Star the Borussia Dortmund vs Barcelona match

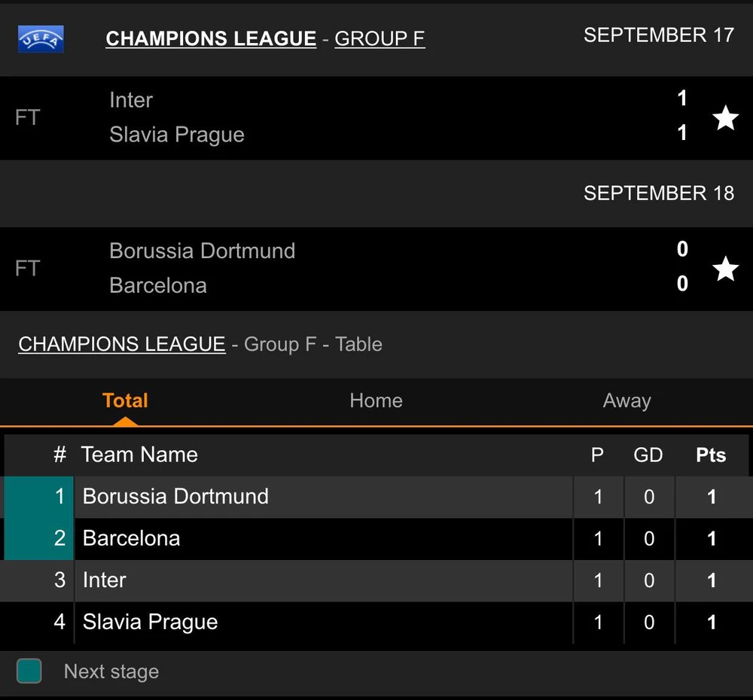[725, 269]
